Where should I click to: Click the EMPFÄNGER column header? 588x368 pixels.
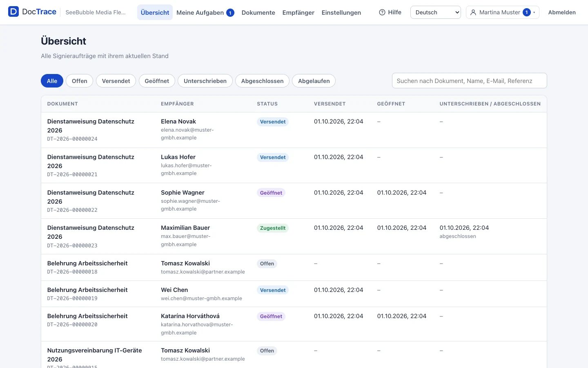tap(177, 104)
